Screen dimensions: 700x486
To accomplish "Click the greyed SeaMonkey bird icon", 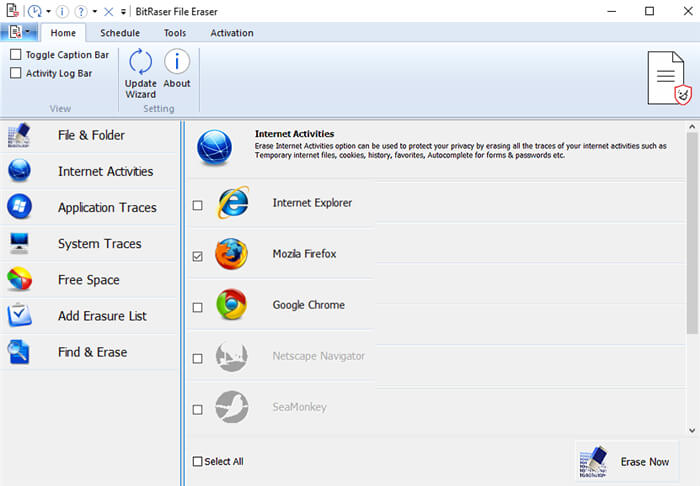I will [231, 407].
